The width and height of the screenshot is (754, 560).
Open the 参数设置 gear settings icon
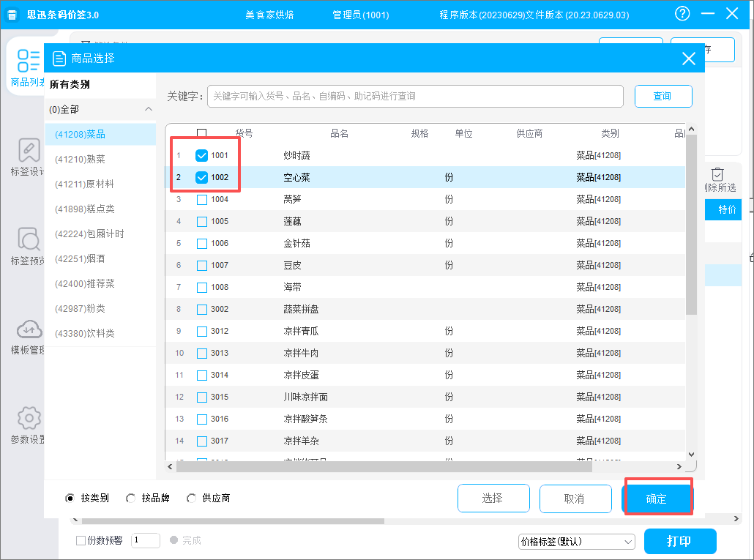[29, 418]
